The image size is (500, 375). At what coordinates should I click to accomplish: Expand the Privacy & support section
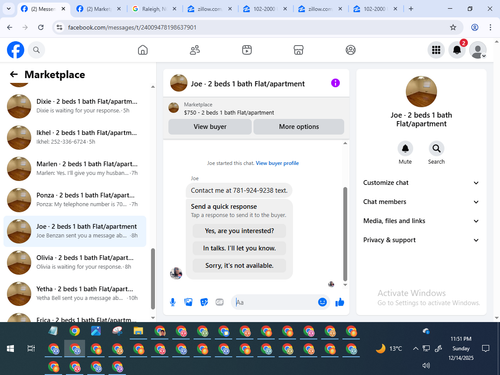click(x=421, y=240)
